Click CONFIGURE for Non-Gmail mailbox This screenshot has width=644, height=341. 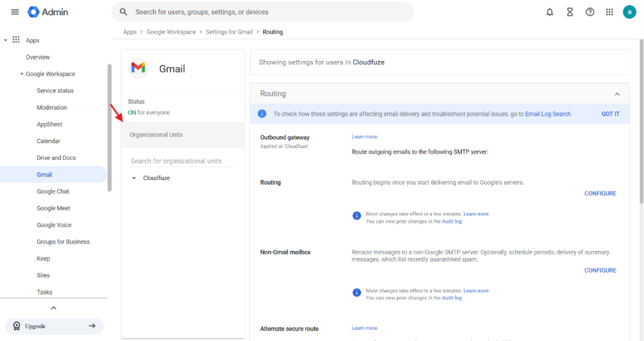coord(600,270)
